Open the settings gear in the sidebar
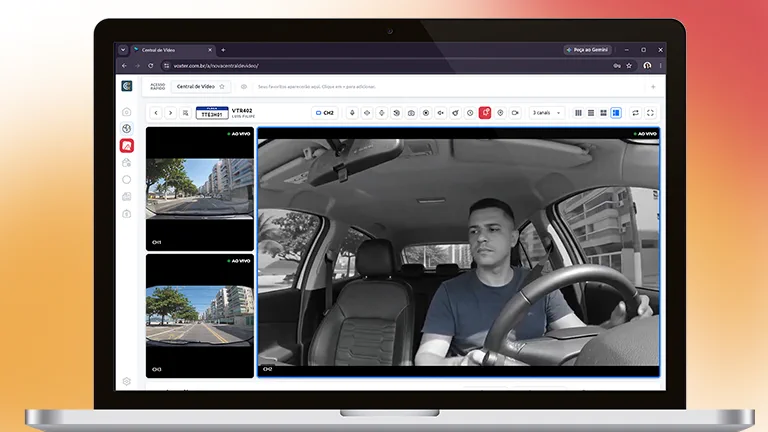Image resolution: width=768 pixels, height=432 pixels. pyautogui.click(x=126, y=382)
